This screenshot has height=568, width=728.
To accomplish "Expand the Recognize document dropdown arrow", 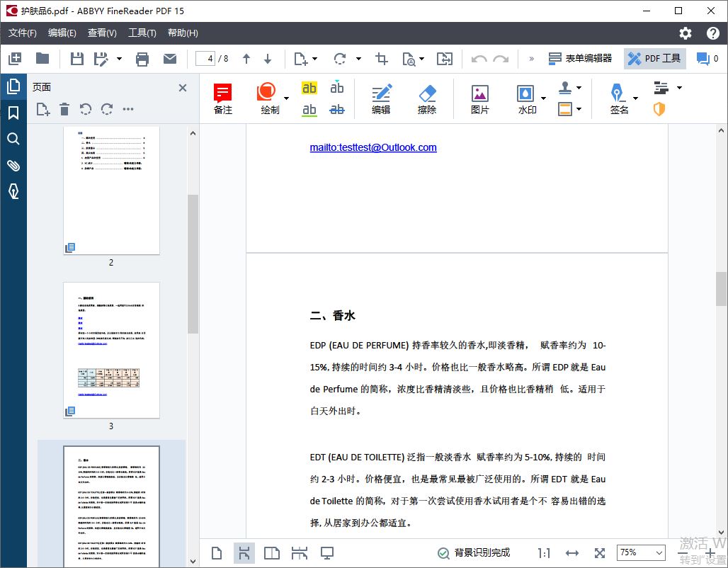I will [x=421, y=59].
